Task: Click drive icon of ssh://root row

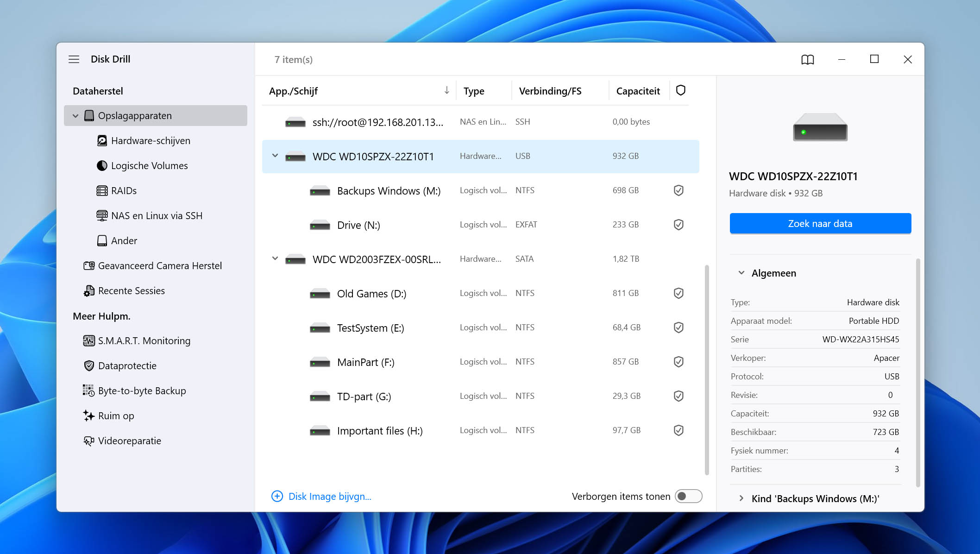Action: pyautogui.click(x=295, y=122)
